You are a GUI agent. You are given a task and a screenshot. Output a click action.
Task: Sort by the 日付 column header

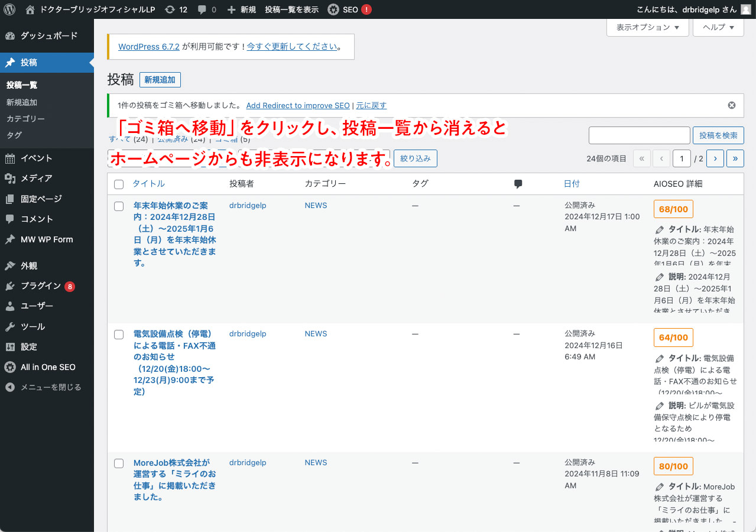pyautogui.click(x=572, y=184)
